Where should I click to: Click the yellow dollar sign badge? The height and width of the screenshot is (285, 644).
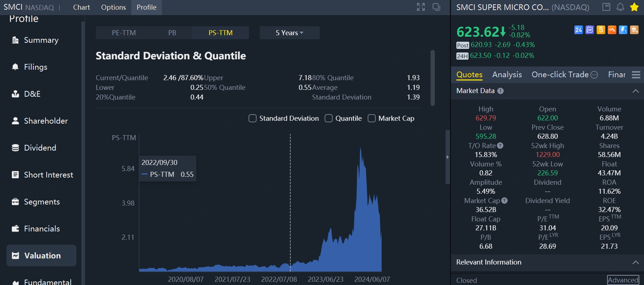601,30
